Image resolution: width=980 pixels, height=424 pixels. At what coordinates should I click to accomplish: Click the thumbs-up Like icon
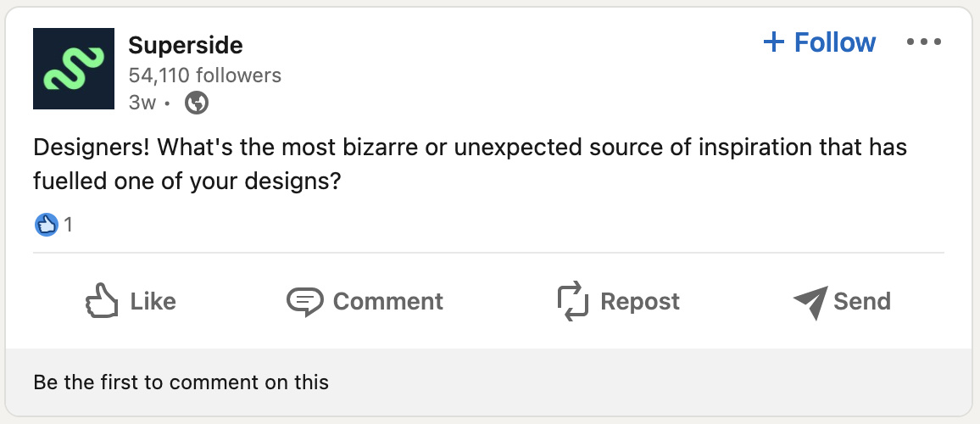coord(102,301)
